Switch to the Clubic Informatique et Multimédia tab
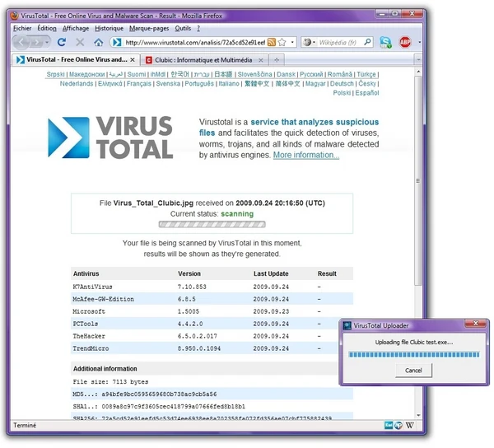The height and width of the screenshot is (448, 494). point(203,60)
